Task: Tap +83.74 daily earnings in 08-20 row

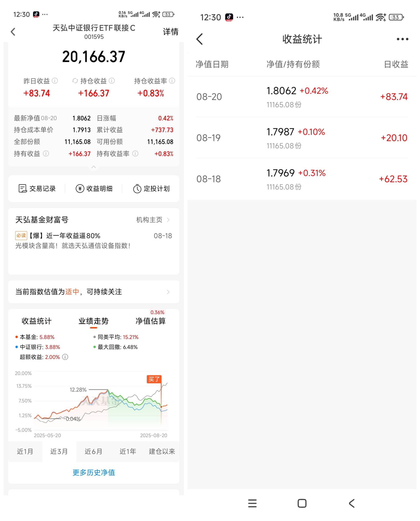Action: 394,97
